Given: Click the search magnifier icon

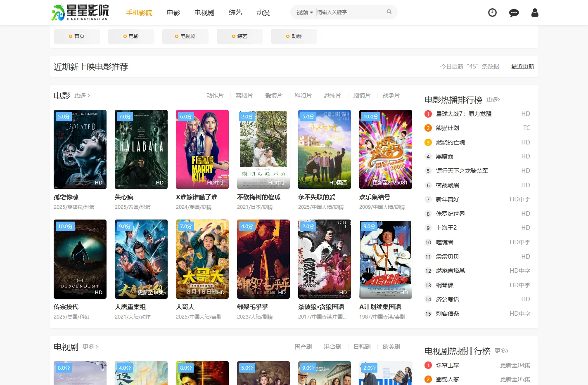Looking at the screenshot, I should [389, 12].
